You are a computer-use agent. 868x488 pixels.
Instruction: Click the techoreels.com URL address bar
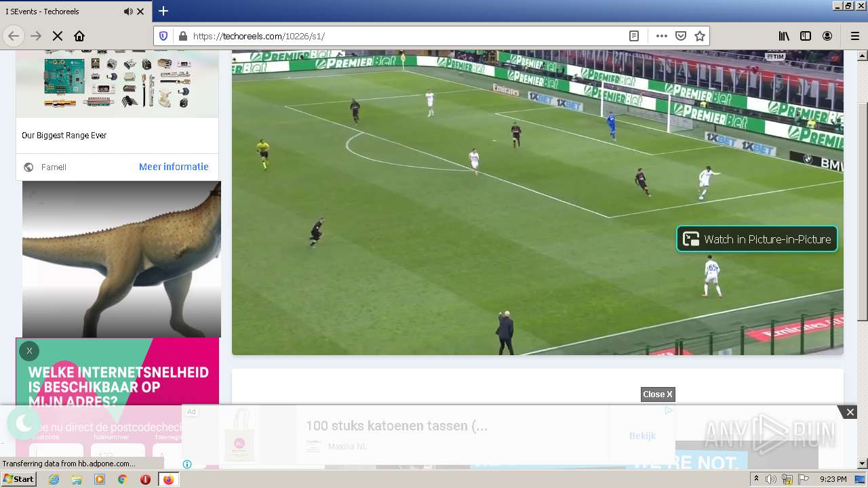[x=407, y=36]
